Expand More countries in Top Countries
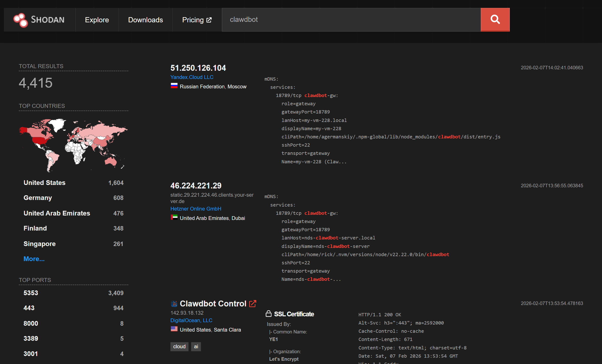 pos(34,258)
